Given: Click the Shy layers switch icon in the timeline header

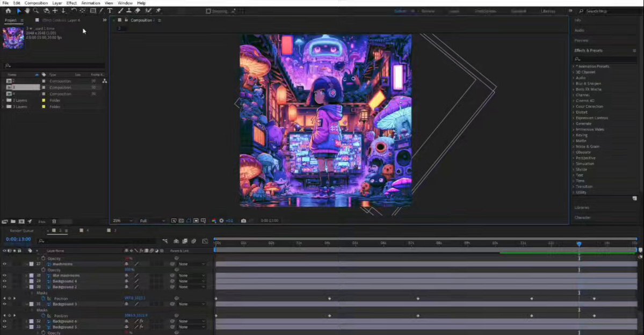Looking at the screenshot, I should (176, 241).
